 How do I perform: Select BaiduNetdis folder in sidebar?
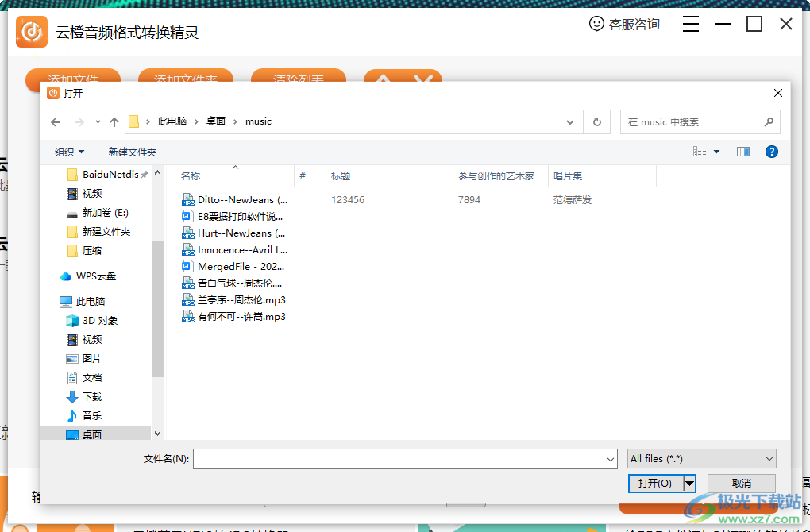tap(107, 175)
